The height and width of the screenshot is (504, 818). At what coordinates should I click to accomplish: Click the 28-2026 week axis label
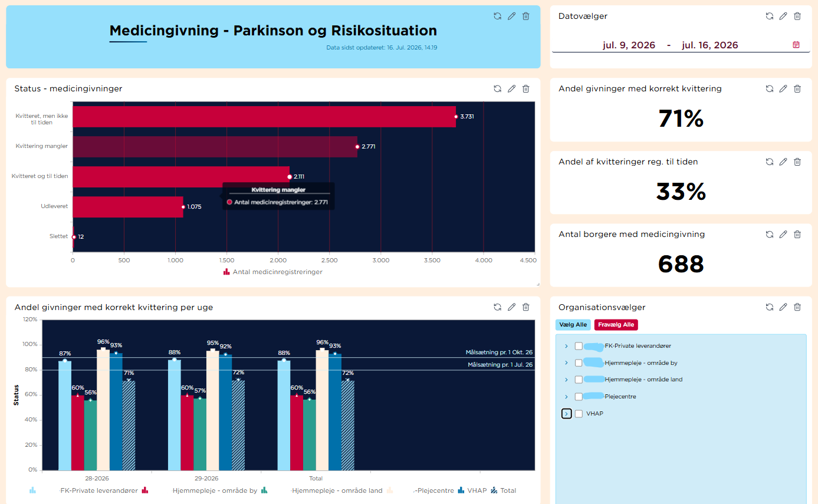[97, 479]
